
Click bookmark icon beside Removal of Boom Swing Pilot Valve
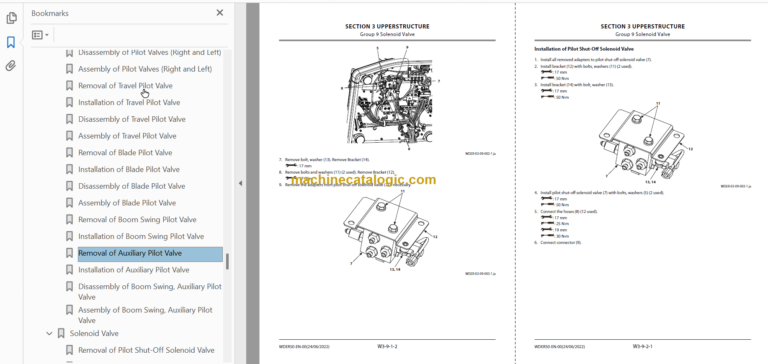[70, 219]
